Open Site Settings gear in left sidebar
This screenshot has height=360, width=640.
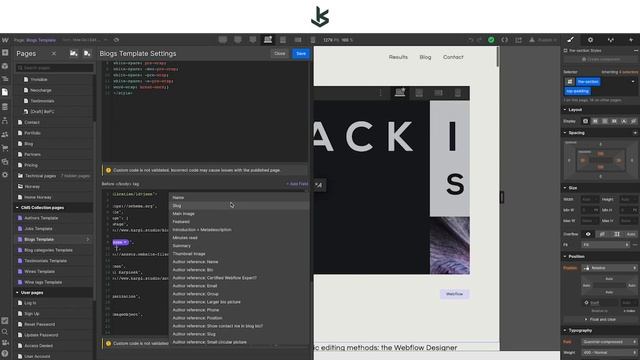5,175
